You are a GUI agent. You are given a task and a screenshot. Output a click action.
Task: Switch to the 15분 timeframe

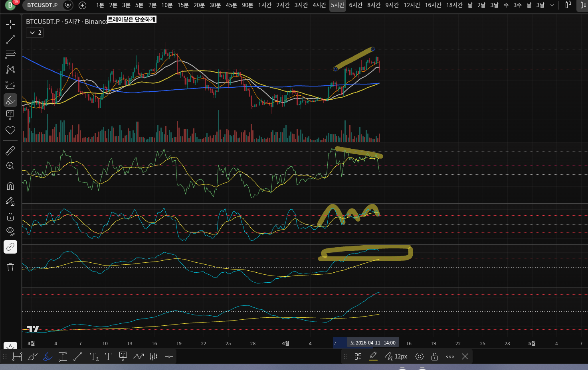coord(183,5)
